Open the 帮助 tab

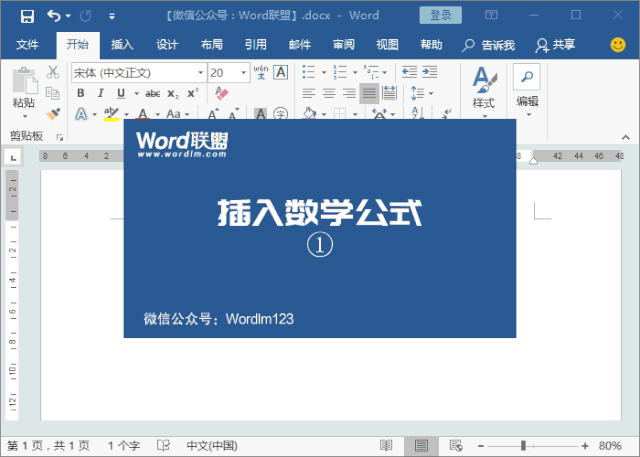click(x=431, y=44)
